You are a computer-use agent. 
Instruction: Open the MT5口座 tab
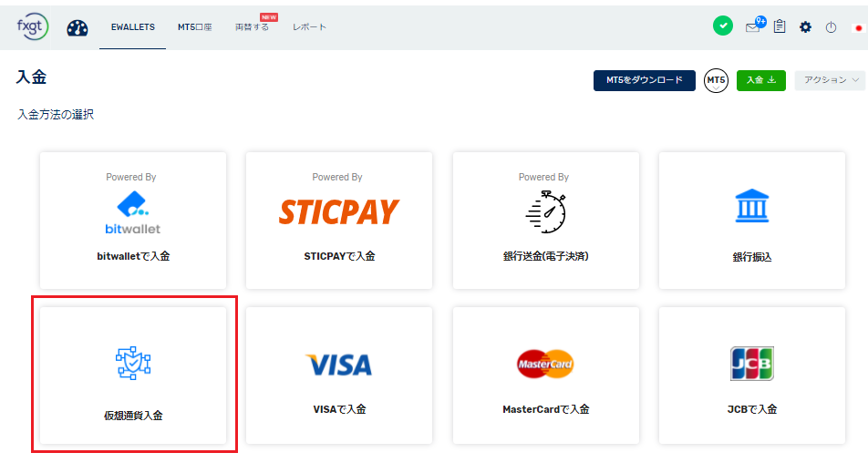tap(194, 27)
